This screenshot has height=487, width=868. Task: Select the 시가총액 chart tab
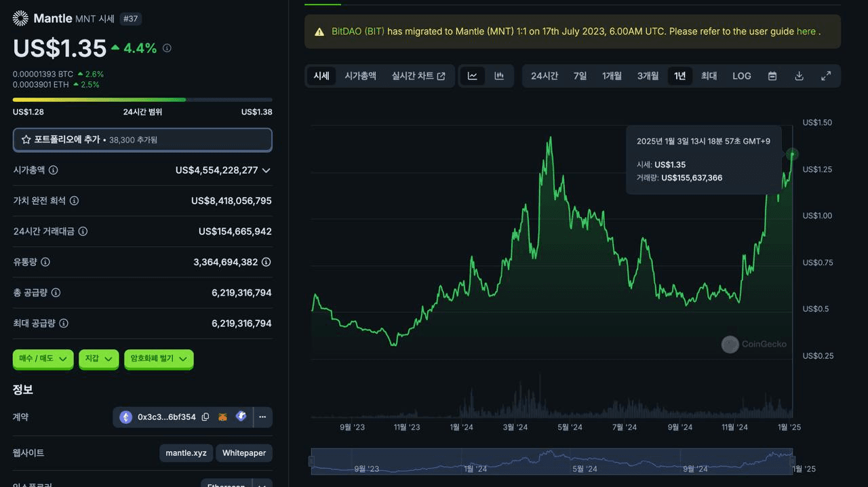point(360,76)
